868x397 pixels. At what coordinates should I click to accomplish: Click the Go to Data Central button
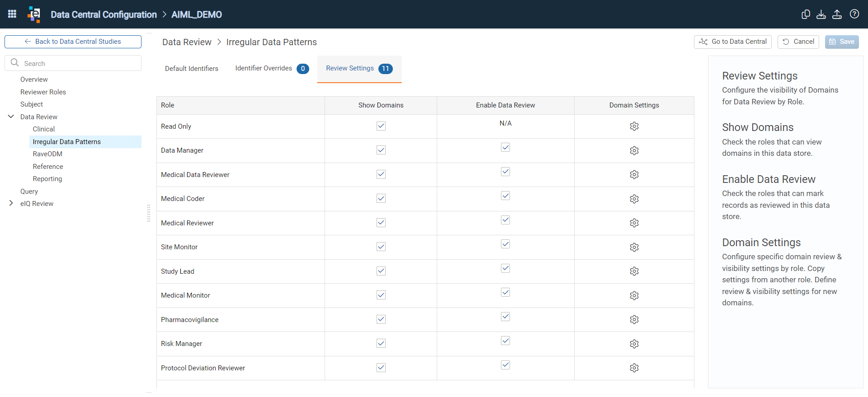(733, 42)
